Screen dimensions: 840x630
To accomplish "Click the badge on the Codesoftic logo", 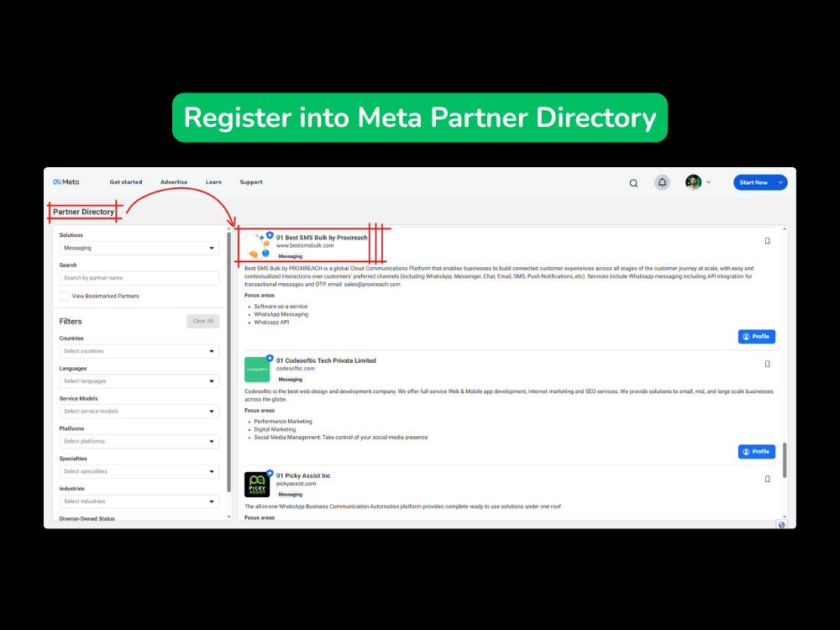I will (x=270, y=358).
